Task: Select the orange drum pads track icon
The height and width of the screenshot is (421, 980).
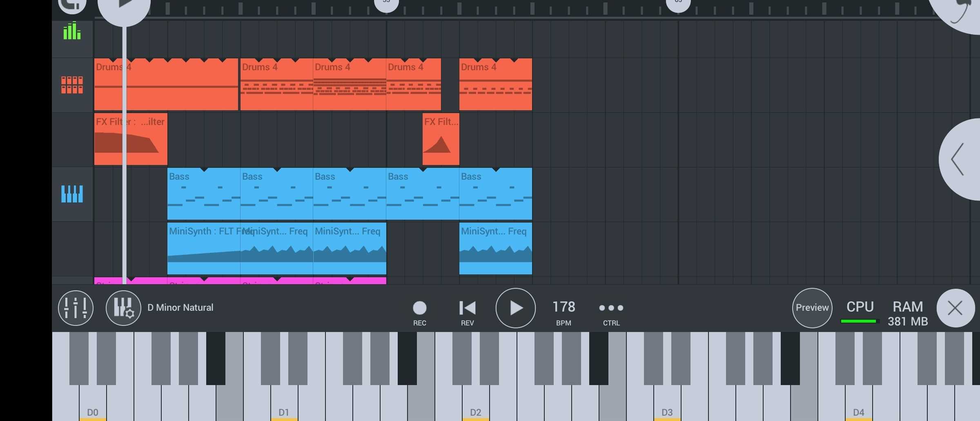Action: (x=72, y=85)
